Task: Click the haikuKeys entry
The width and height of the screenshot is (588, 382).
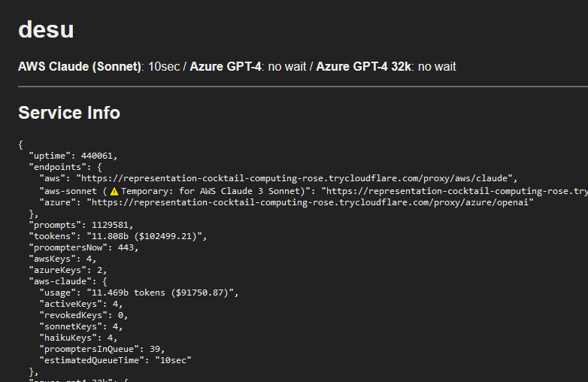Action: pyautogui.click(x=78, y=338)
